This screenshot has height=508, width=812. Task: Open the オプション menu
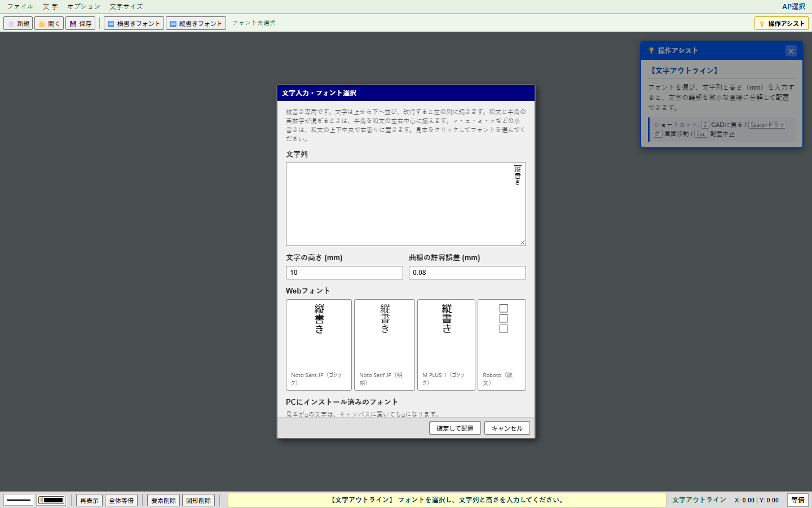click(x=83, y=7)
